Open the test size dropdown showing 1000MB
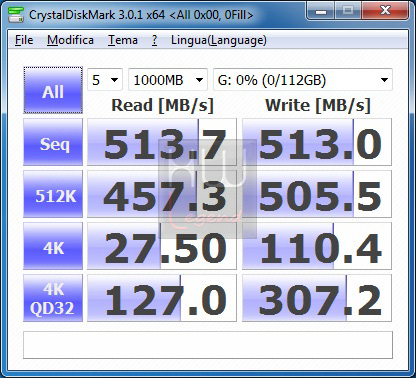This screenshot has height=378, width=416. [168, 80]
